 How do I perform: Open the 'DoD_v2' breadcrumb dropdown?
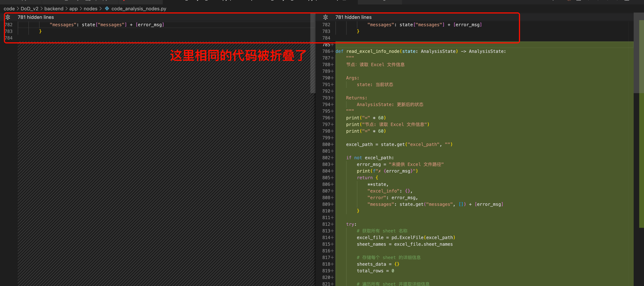coord(30,8)
